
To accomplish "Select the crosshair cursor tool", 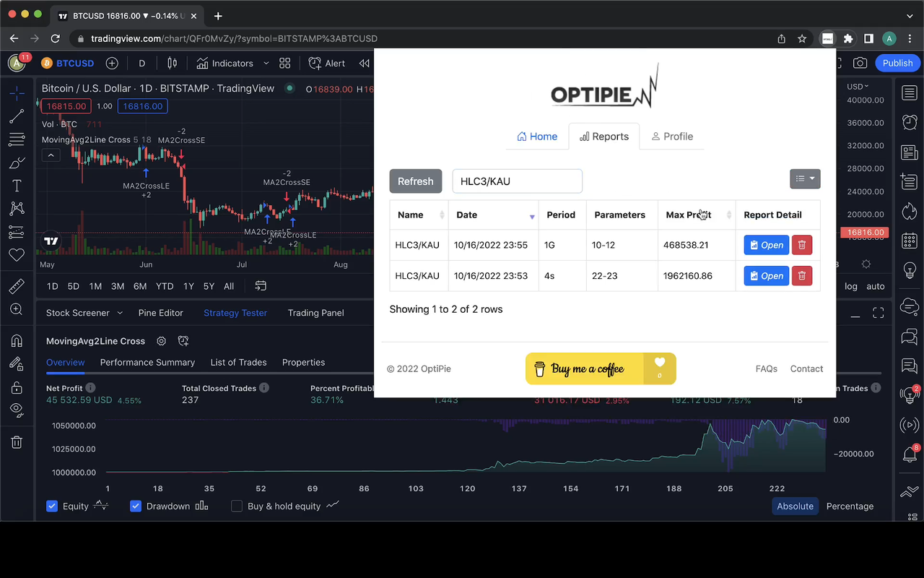I will 17,92.
